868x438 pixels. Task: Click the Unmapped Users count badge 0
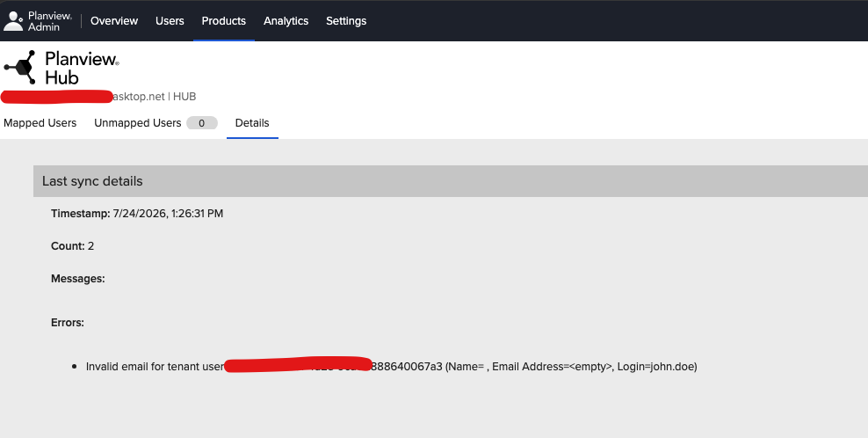(x=201, y=123)
